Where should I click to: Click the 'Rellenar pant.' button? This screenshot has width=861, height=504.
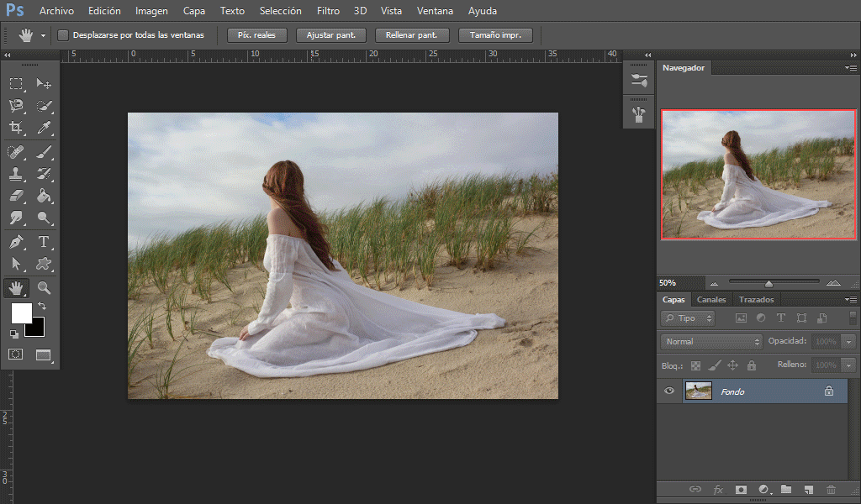point(412,35)
